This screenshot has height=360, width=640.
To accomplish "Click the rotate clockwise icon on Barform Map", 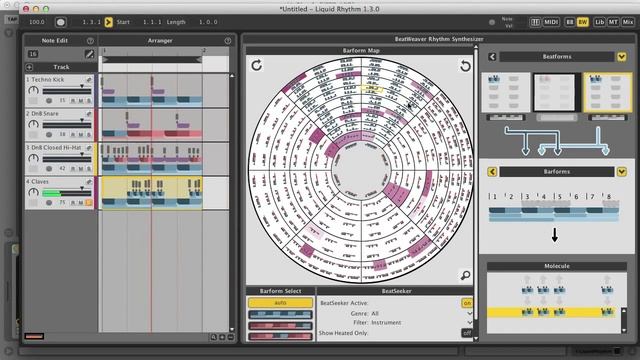I will [x=256, y=65].
